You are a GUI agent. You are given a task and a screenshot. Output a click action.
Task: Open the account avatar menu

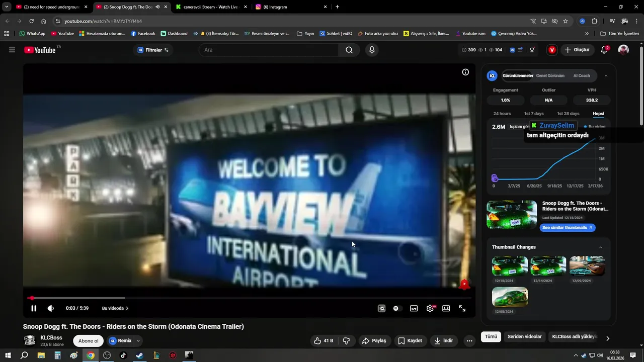(623, 50)
